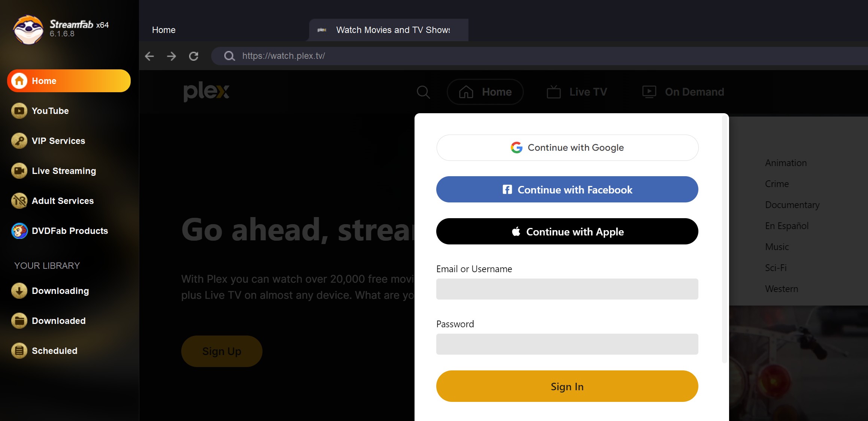Viewport: 868px width, 421px height.
Task: Select the Watch Movies and TV Shows tab
Action: [389, 30]
